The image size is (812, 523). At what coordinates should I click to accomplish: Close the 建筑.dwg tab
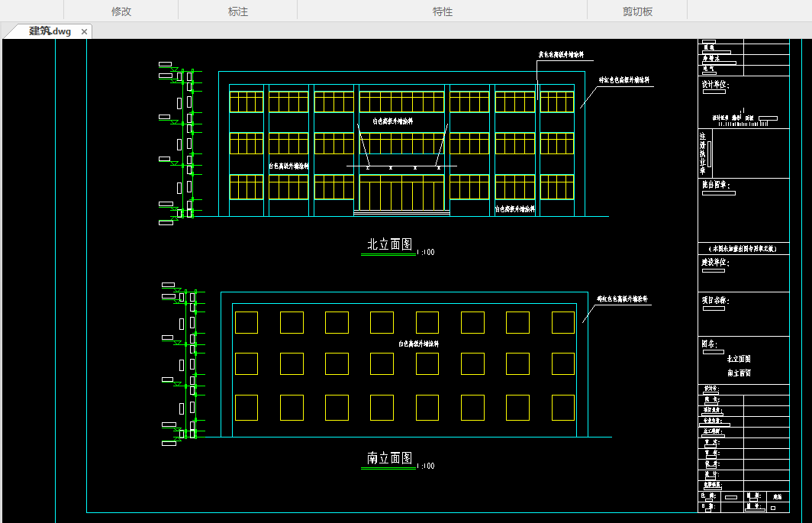click(84, 31)
